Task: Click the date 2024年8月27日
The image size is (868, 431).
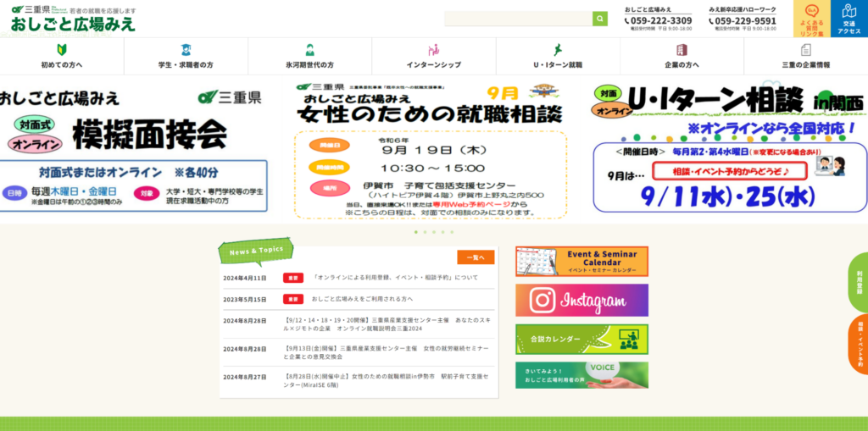Action: pyautogui.click(x=245, y=377)
